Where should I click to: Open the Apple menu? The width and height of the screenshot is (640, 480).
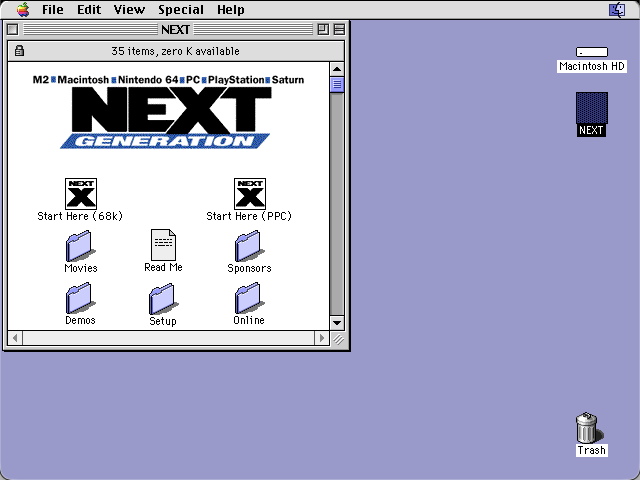click(23, 9)
